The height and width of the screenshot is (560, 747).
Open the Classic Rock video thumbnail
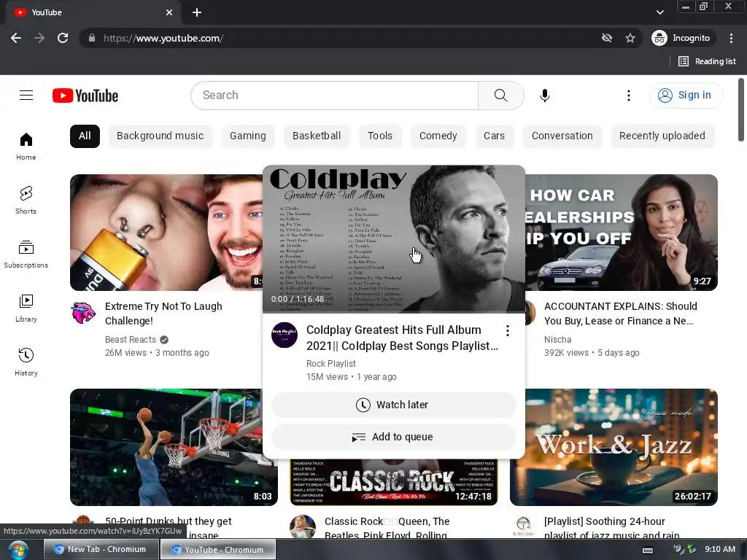coord(393,482)
